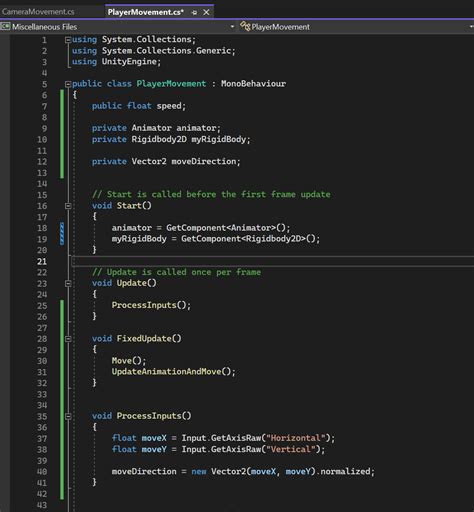The image size is (474, 512).
Task: Click 'MonoBehaviour' base class name
Action: (x=253, y=84)
